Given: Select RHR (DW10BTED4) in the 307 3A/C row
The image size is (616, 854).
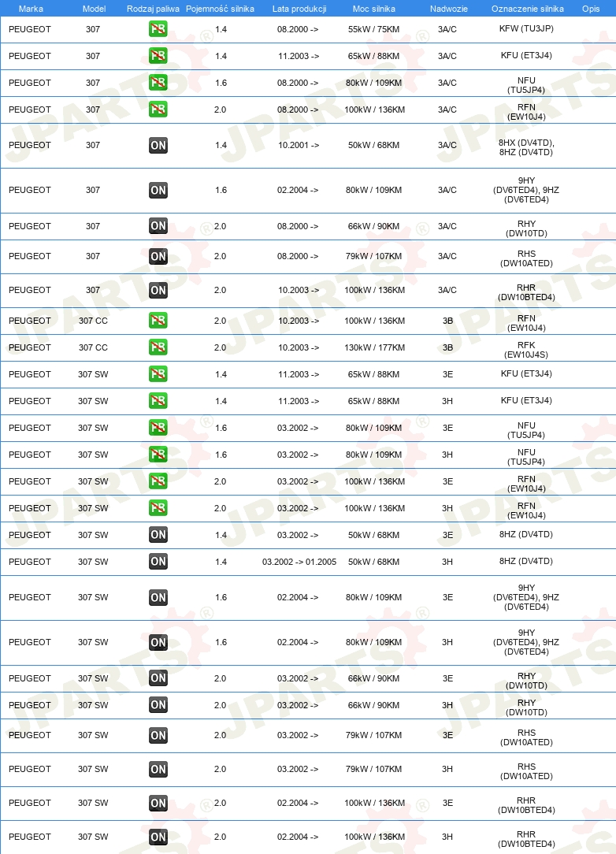Looking at the screenshot, I should click(526, 292).
